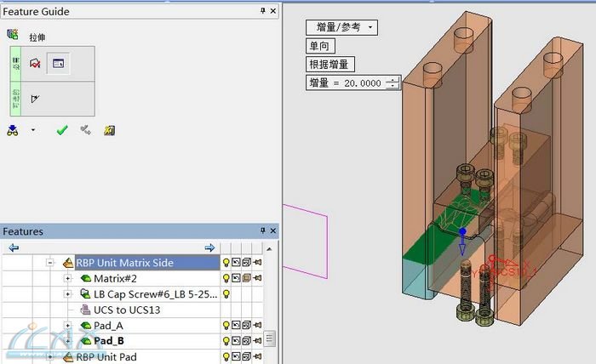
Task: Click the left arrow in Features panel
Action: (14, 247)
